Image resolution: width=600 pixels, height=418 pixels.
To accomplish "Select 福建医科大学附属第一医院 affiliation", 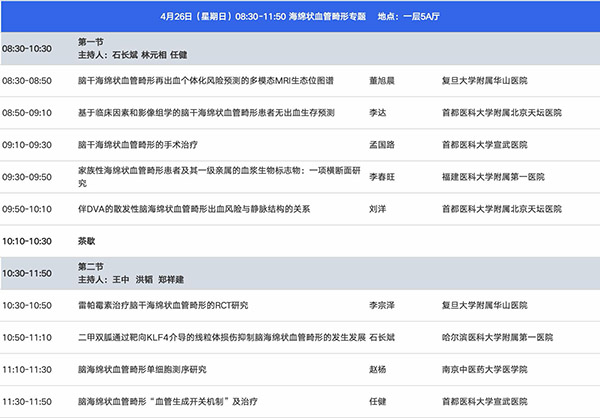I will pyautogui.click(x=493, y=177).
